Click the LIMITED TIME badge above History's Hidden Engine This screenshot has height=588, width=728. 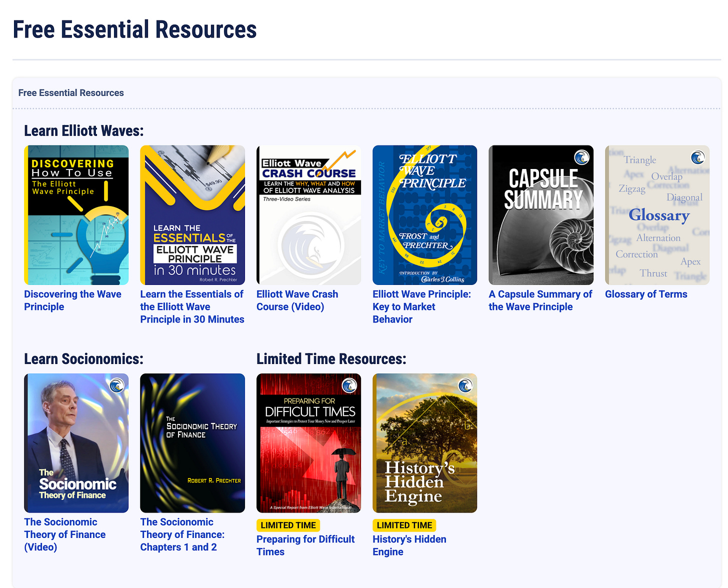404,525
